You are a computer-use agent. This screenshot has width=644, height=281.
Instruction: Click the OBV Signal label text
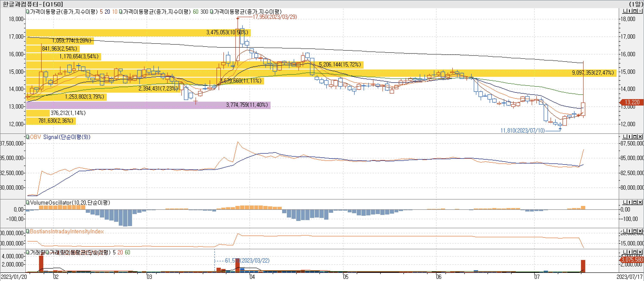point(66,137)
